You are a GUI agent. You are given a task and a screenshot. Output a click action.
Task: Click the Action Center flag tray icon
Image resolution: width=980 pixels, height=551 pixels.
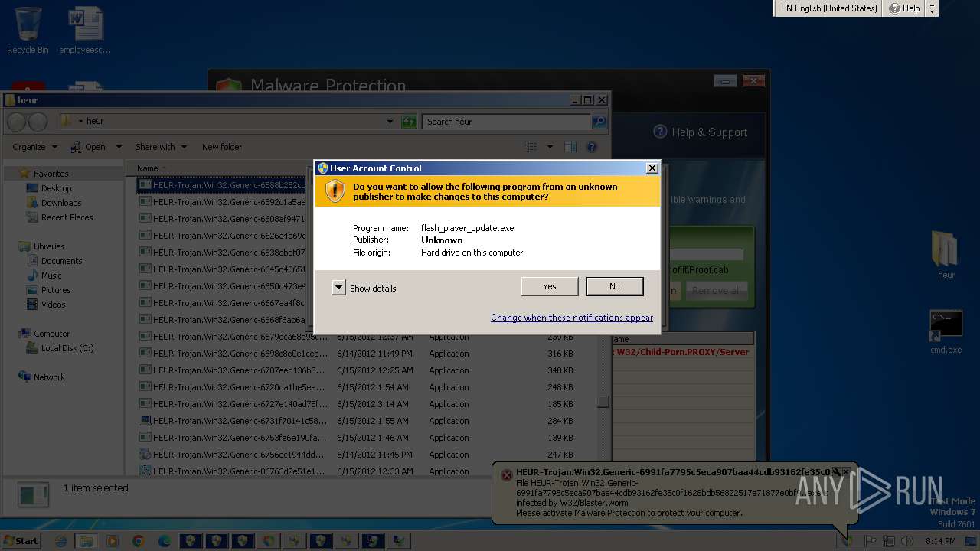[871, 541]
